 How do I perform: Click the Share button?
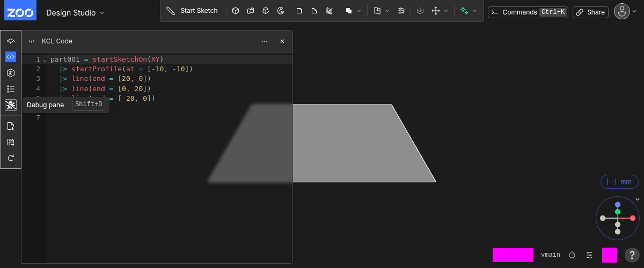[590, 12]
